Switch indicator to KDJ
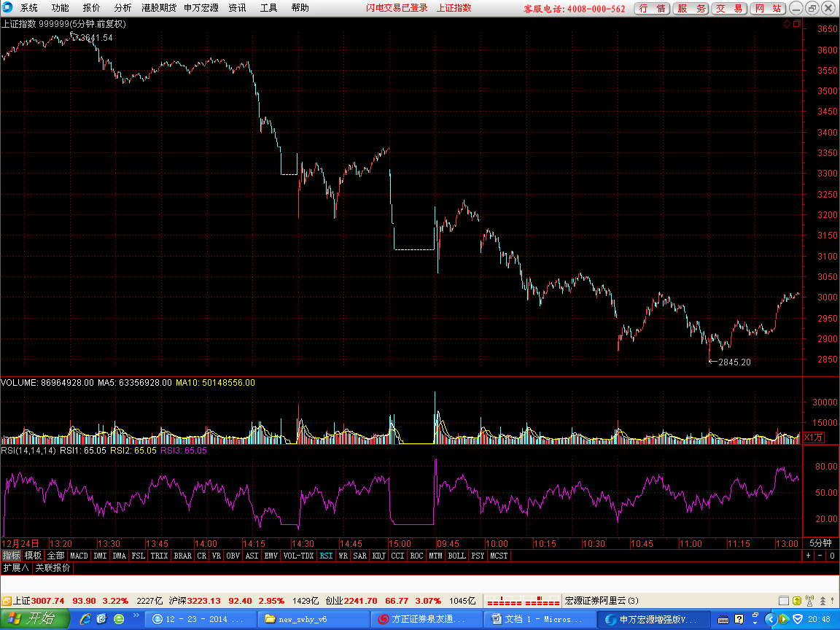840x630 pixels. [378, 556]
